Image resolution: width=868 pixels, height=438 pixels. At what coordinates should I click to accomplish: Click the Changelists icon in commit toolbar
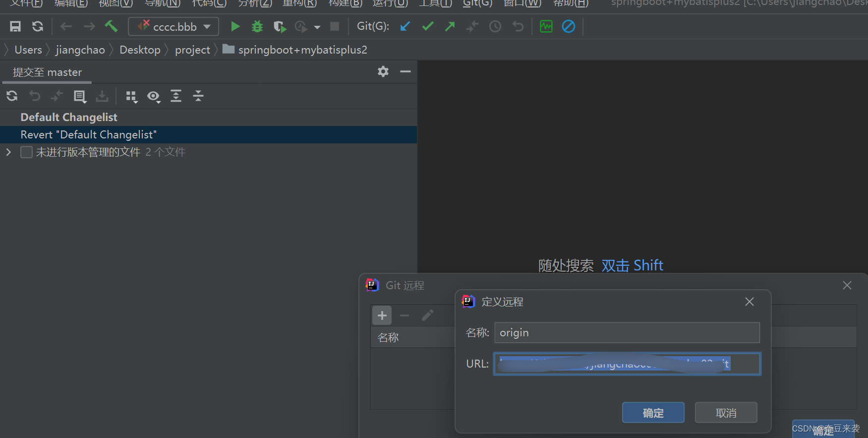[80, 96]
